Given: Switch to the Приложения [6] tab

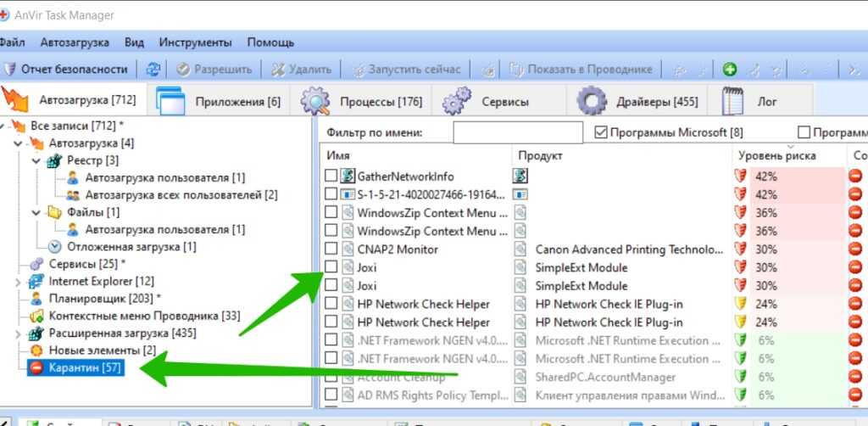Looking at the screenshot, I should point(219,101).
